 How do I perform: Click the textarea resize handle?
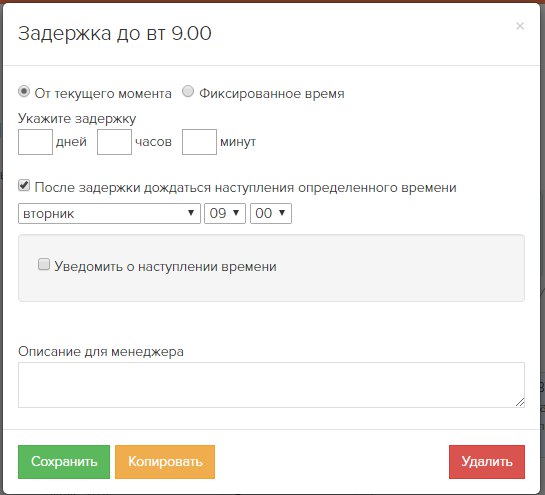[520, 403]
